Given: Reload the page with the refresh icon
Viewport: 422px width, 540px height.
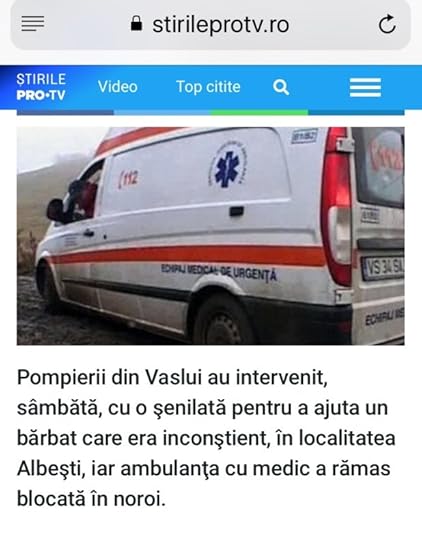Looking at the screenshot, I should [x=387, y=24].
